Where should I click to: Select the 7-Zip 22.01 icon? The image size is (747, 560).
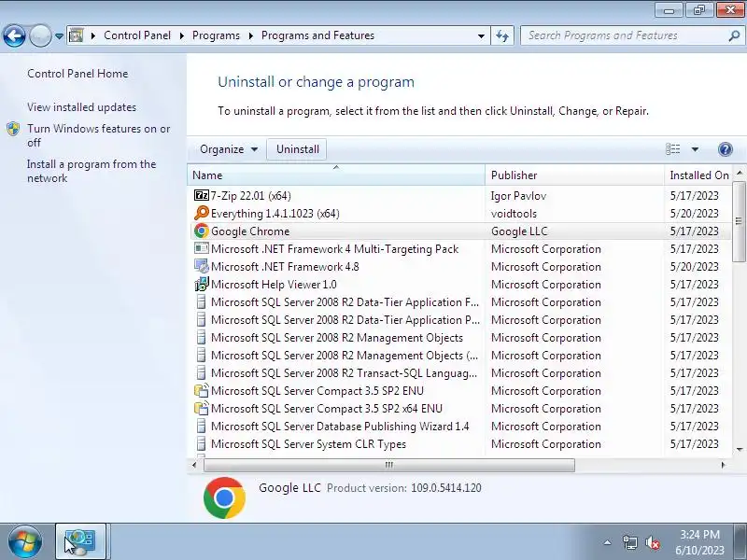(202, 195)
